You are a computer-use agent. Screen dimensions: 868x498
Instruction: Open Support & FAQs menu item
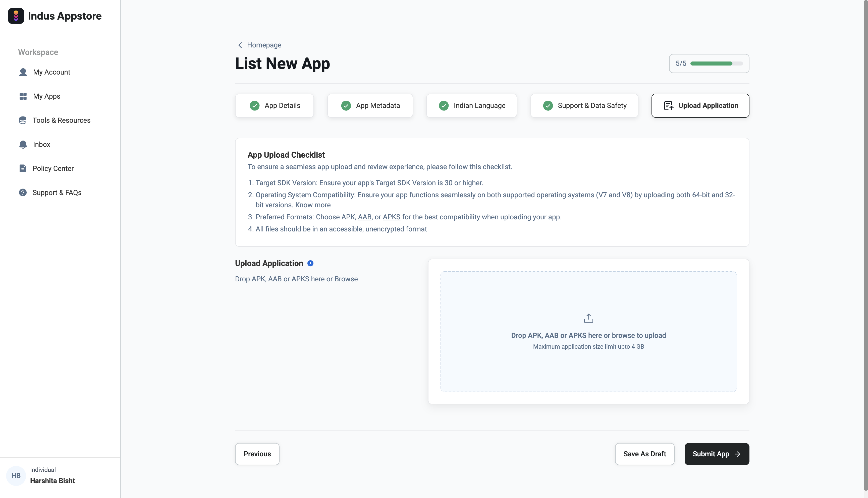[x=57, y=193]
